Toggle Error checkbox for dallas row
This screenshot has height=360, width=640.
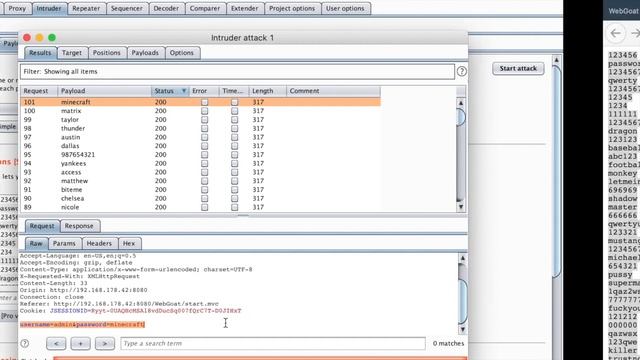pyautogui.click(x=204, y=146)
